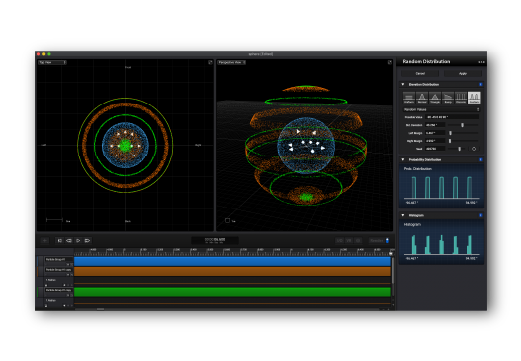
Task: Click the blue indicator on Histogram header
Action: [x=480, y=215]
